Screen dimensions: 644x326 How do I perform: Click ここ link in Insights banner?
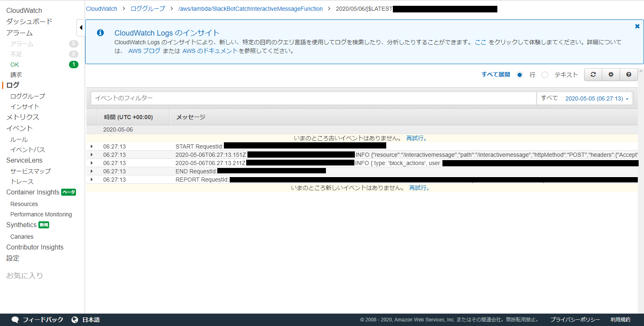coord(480,42)
